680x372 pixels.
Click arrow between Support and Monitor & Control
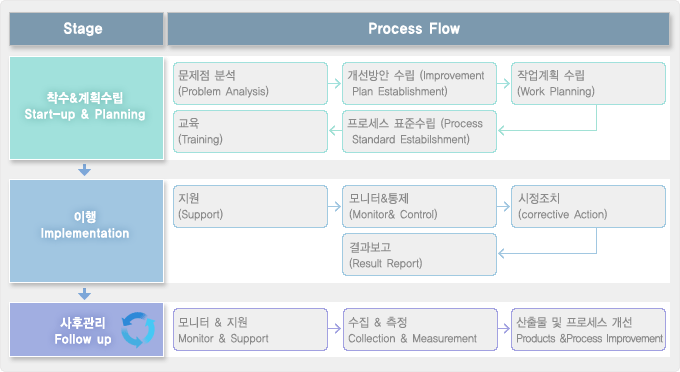(x=334, y=206)
